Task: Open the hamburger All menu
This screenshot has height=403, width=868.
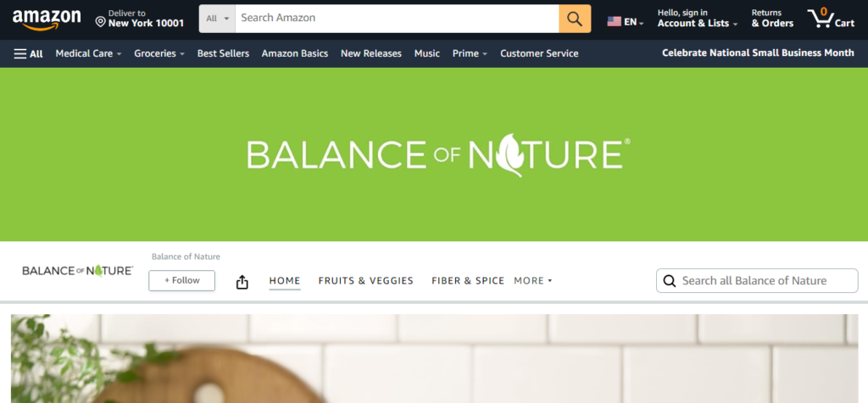Action: tap(28, 53)
